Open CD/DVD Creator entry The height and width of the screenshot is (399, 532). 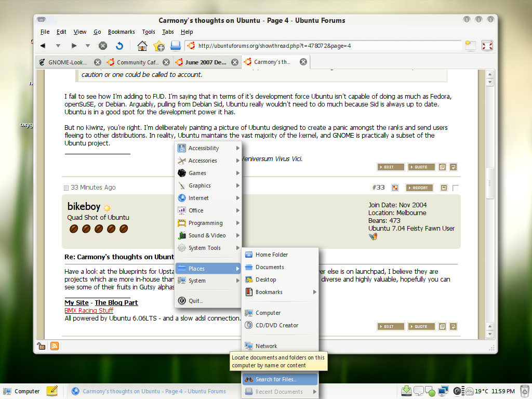pos(280,325)
